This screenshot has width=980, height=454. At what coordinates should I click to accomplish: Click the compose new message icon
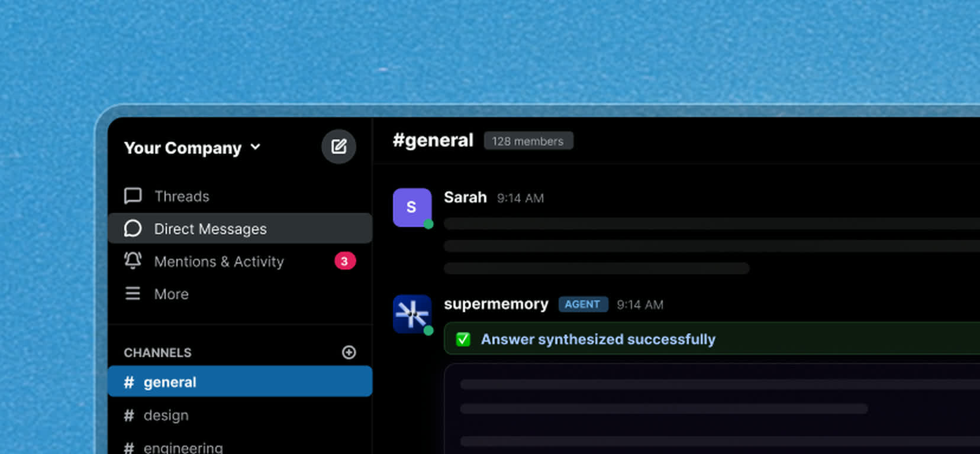point(339,147)
